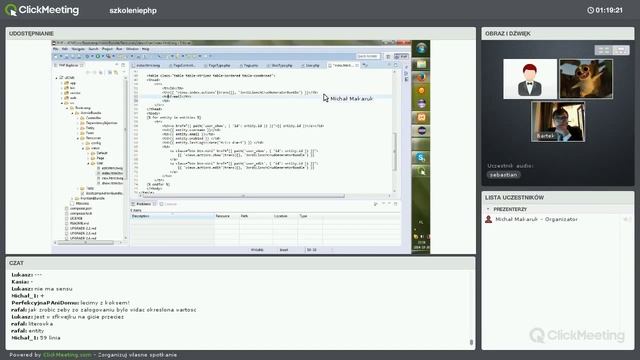
Task: Click the Description column header in Problems
Action: coord(172,216)
